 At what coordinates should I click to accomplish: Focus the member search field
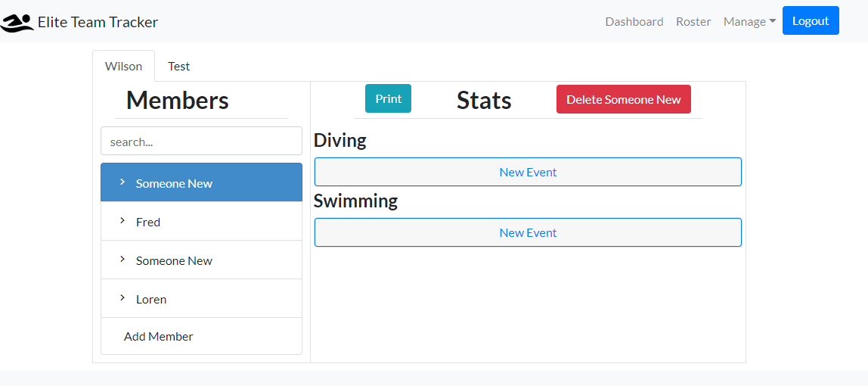pos(201,142)
